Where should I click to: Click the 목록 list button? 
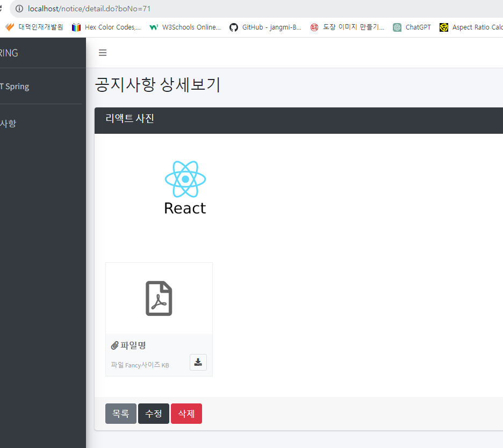pos(120,414)
